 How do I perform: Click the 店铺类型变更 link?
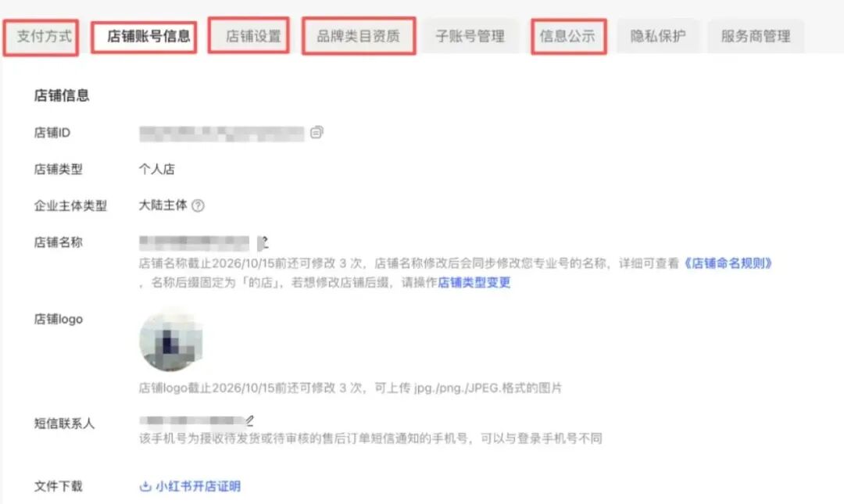[474, 283]
